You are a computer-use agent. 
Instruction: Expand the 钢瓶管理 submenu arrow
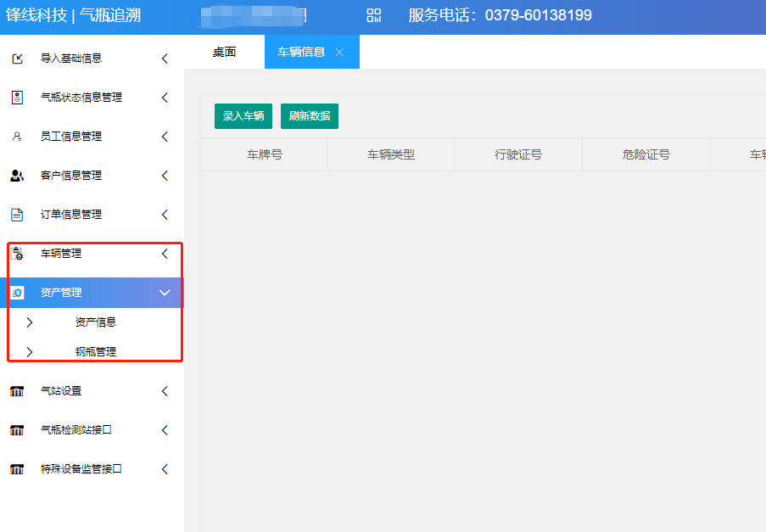coord(30,351)
